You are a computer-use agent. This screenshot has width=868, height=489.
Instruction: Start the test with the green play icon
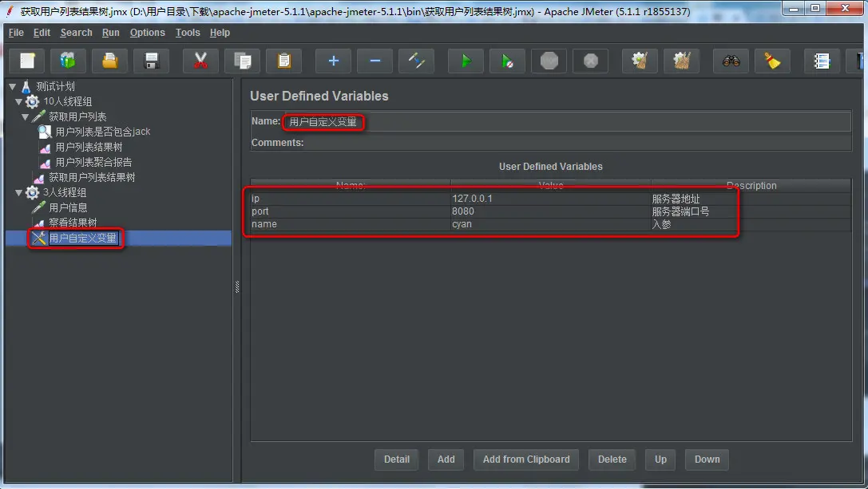click(x=466, y=61)
